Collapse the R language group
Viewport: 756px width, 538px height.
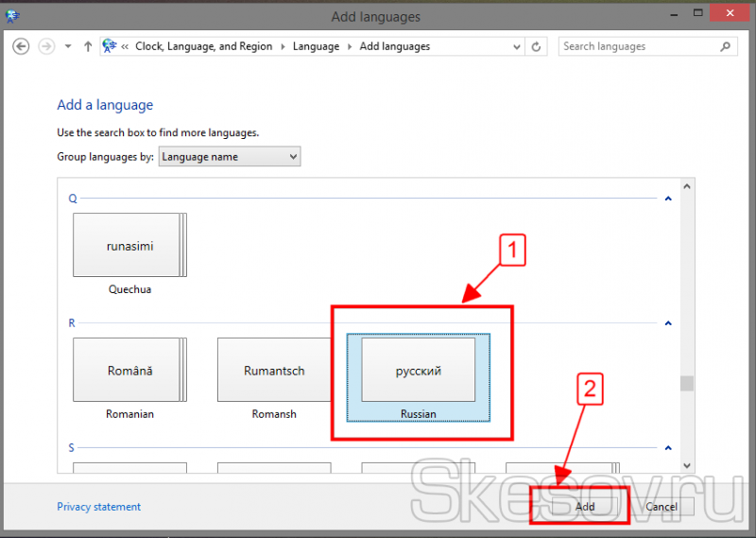(x=668, y=323)
